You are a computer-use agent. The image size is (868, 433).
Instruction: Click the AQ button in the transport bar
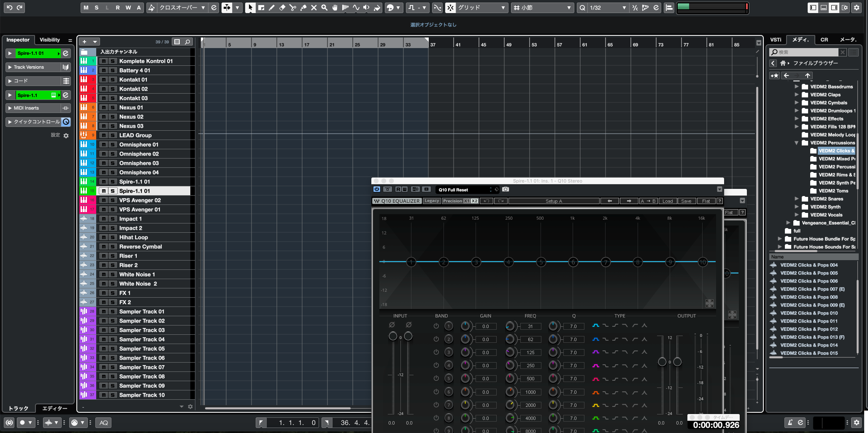[104, 422]
